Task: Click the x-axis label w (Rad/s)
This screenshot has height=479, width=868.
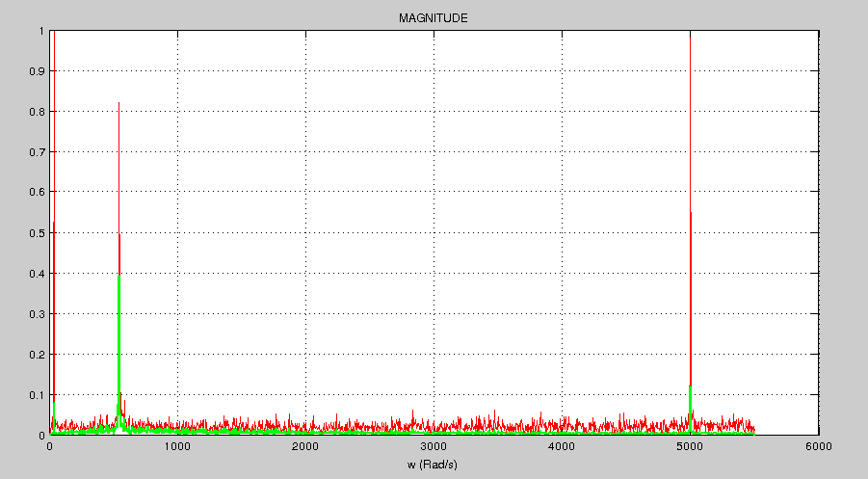Action: point(433,464)
